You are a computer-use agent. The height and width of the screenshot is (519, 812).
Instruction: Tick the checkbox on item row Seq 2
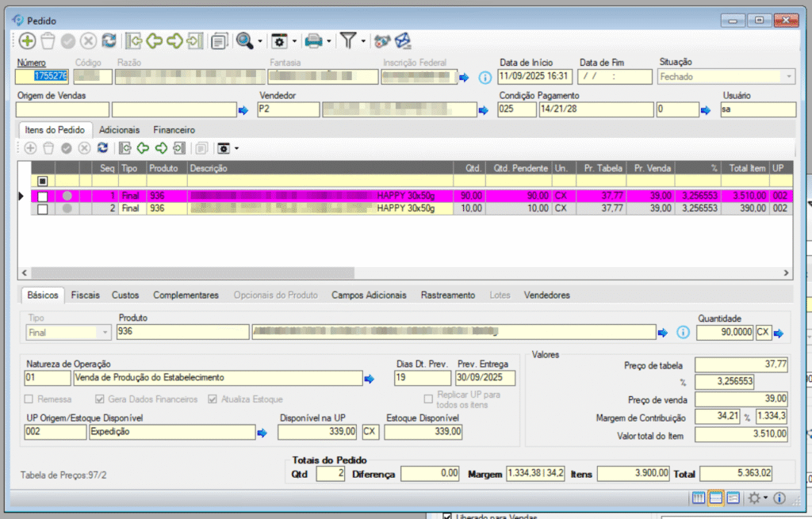pos(43,208)
